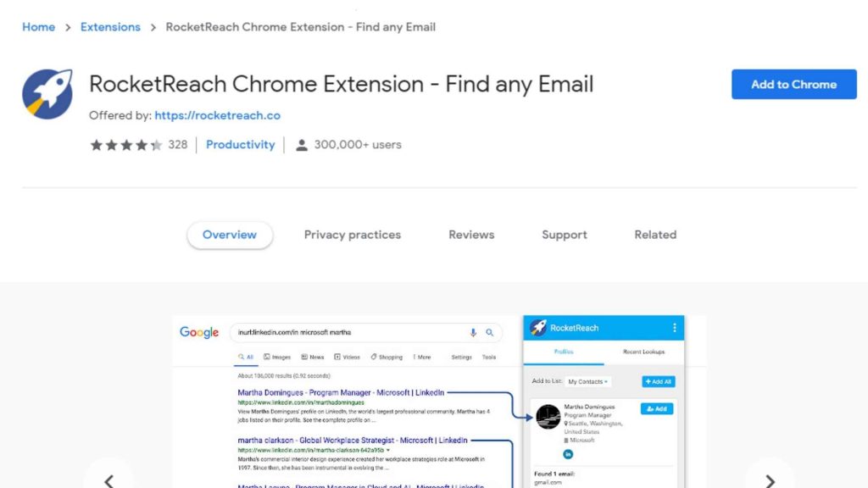Click the microphone icon in Google search bar
868x488 pixels.
point(473,333)
